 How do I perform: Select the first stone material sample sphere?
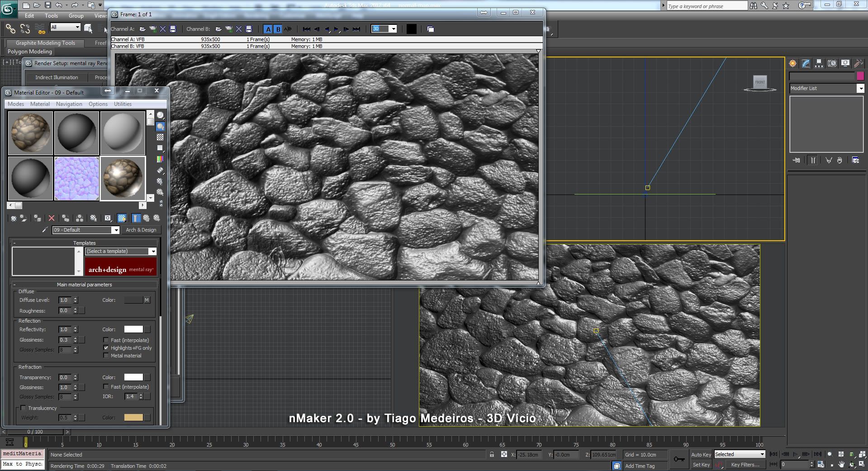(31, 133)
